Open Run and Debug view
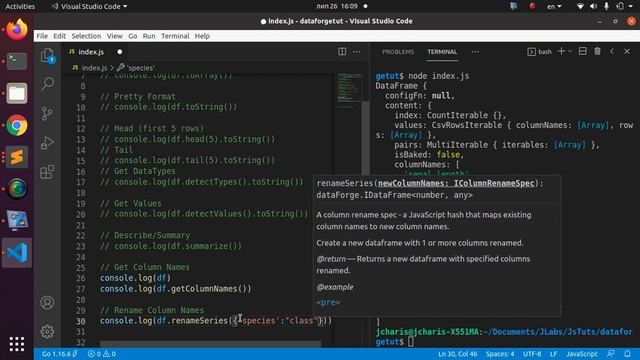640x360 pixels. [x=47, y=142]
